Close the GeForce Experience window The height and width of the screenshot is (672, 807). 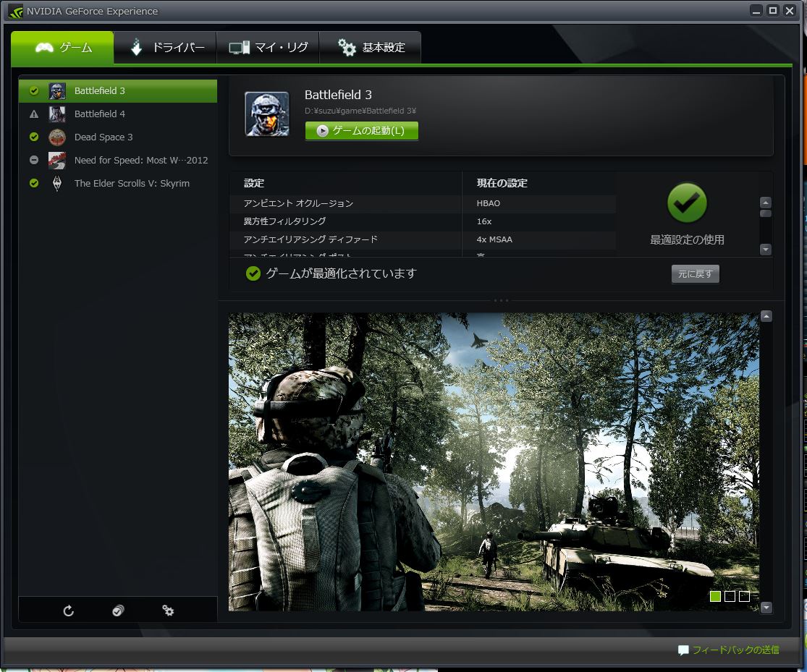pos(790,11)
